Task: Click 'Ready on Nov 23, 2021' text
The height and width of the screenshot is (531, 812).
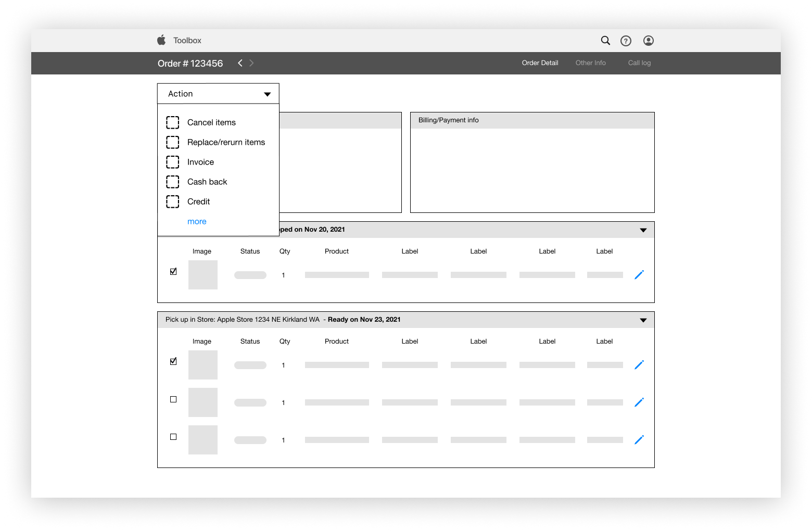Action: click(x=364, y=320)
